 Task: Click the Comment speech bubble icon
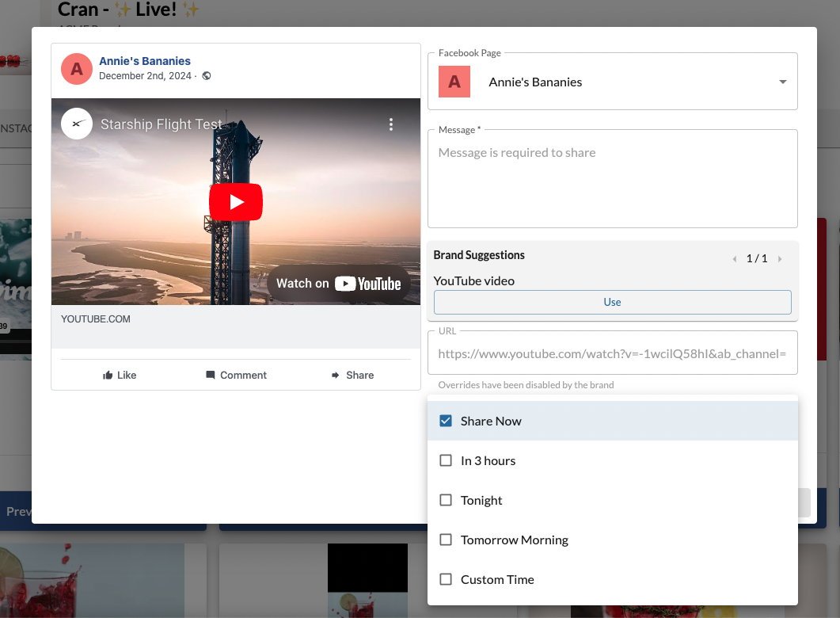tap(211, 376)
